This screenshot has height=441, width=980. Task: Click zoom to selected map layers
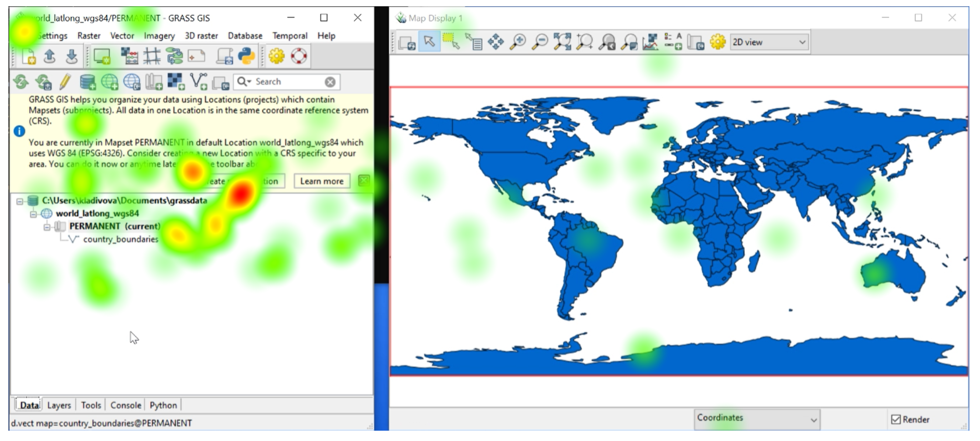coord(562,42)
